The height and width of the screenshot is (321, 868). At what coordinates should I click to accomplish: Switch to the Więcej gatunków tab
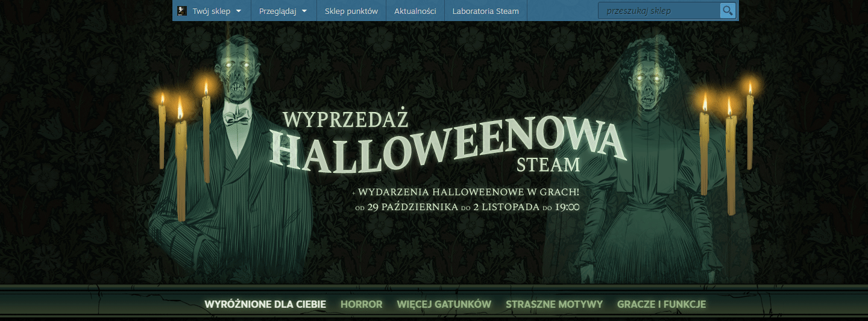click(444, 304)
